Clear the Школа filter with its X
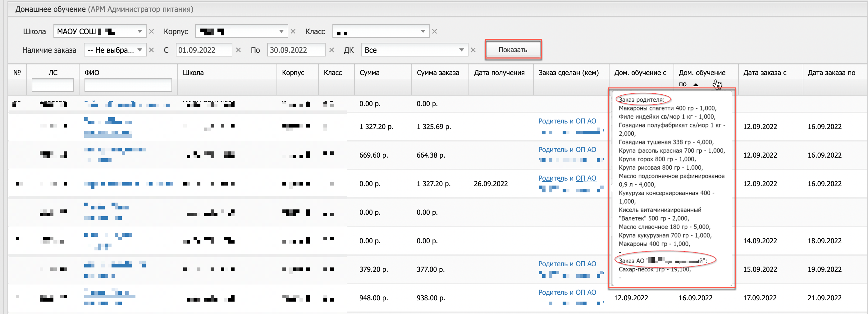This screenshot has width=868, height=314. 152,31
